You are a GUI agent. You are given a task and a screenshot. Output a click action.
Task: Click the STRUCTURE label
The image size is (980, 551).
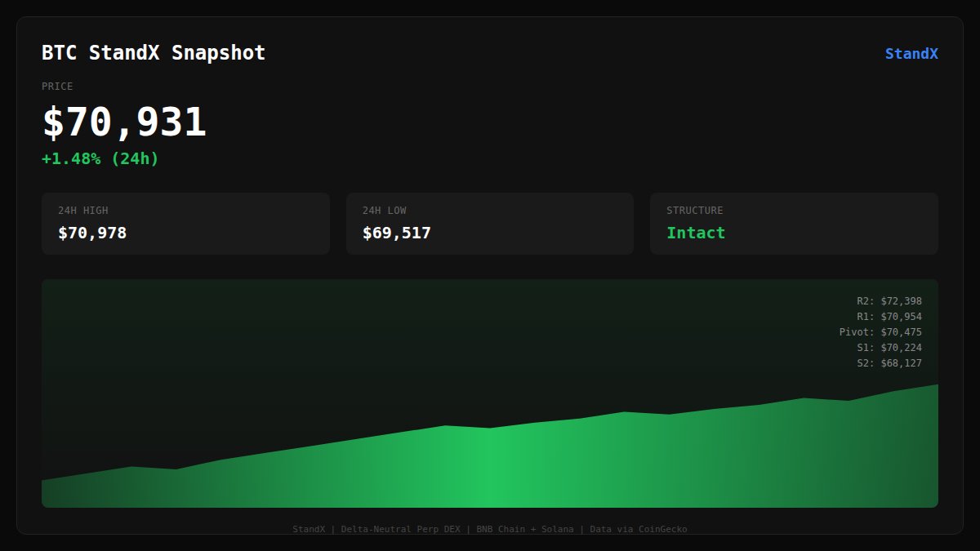point(694,211)
